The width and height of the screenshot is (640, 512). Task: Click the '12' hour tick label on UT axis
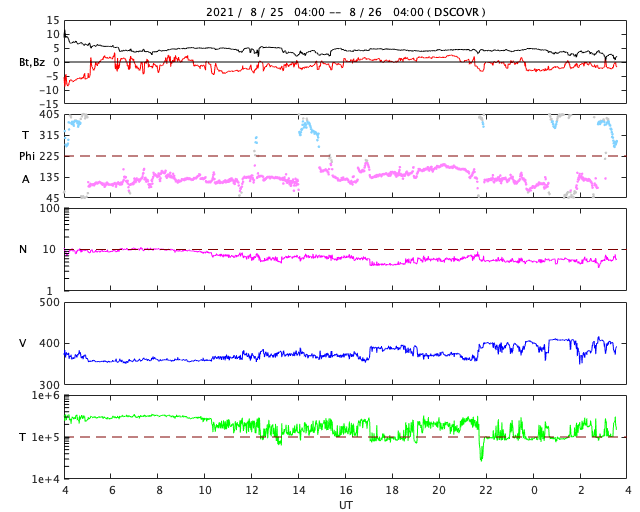click(x=252, y=490)
